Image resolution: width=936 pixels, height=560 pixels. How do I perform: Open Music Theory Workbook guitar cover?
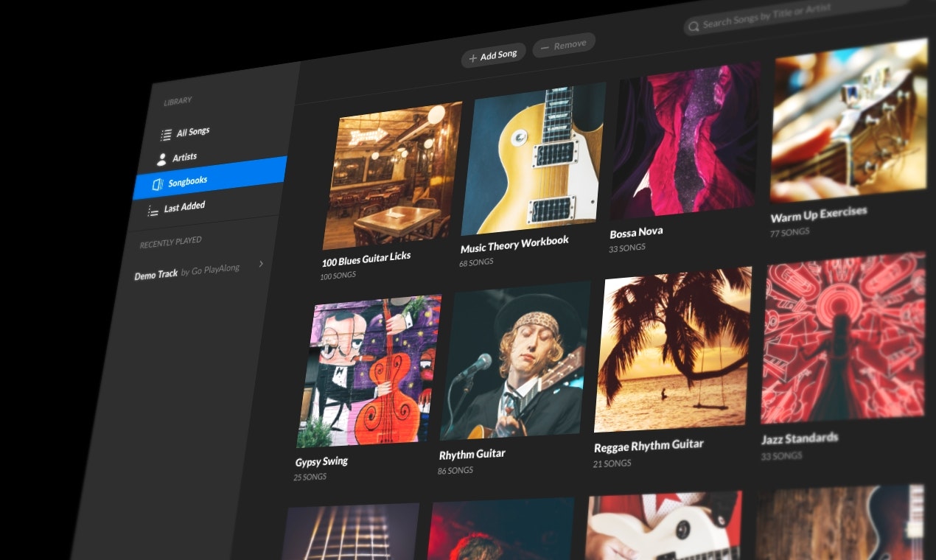click(534, 158)
